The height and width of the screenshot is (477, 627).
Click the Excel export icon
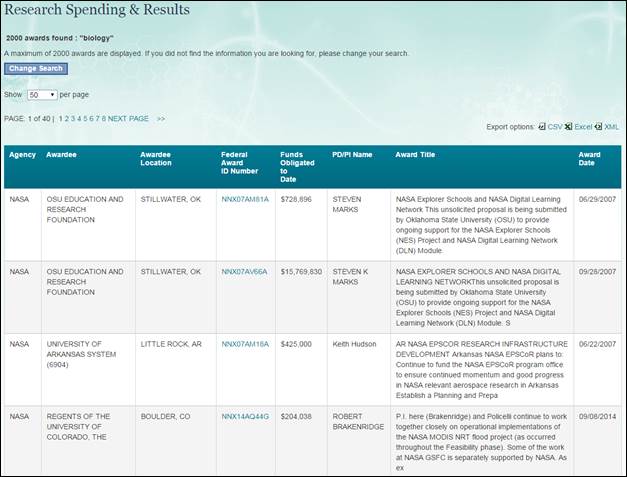tap(568, 127)
